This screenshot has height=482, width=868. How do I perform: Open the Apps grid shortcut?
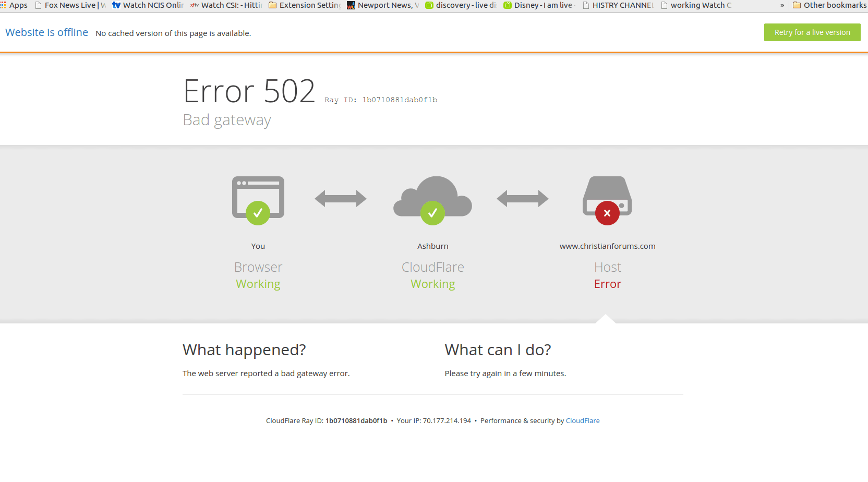[x=14, y=5]
